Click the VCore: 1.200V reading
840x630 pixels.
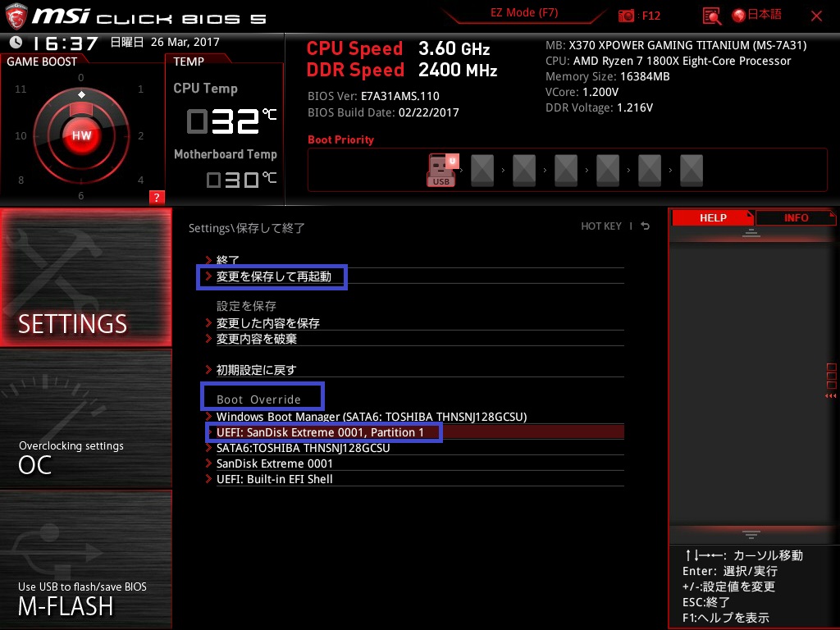582,92
